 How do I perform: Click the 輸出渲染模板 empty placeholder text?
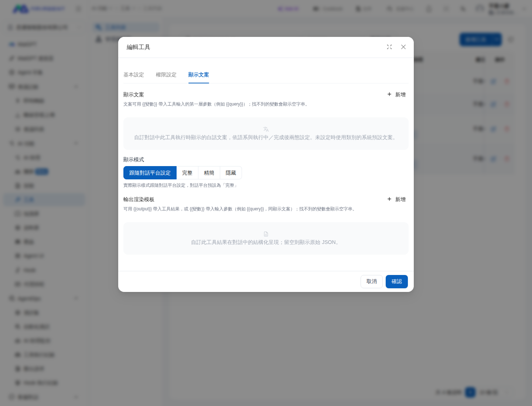[266, 242]
